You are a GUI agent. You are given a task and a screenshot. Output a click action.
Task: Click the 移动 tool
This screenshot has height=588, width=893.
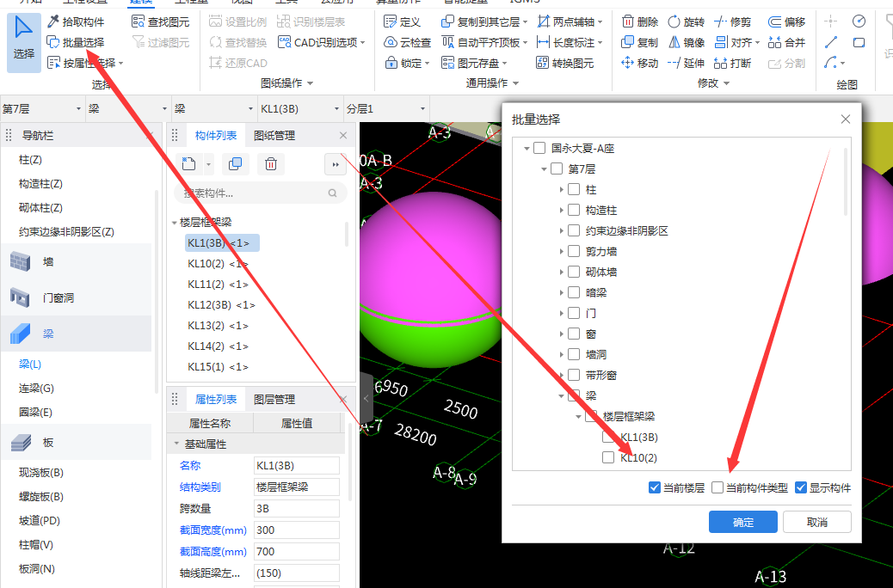(x=639, y=63)
